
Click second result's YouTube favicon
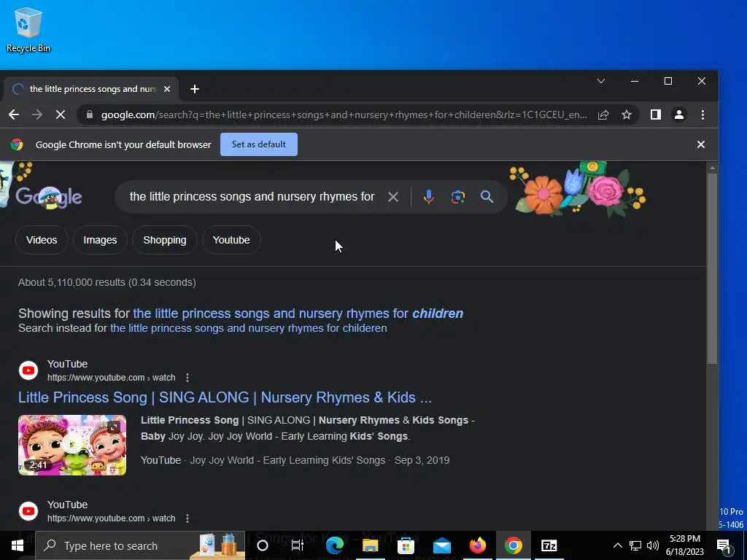click(28, 511)
